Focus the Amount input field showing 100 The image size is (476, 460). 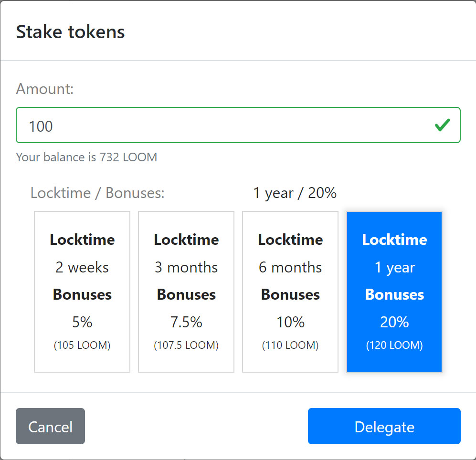pos(238,125)
